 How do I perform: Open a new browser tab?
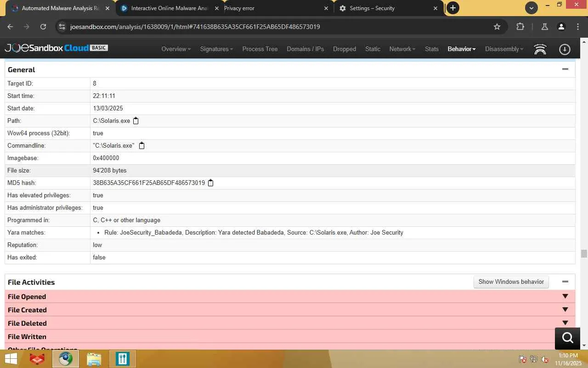pyautogui.click(x=452, y=8)
